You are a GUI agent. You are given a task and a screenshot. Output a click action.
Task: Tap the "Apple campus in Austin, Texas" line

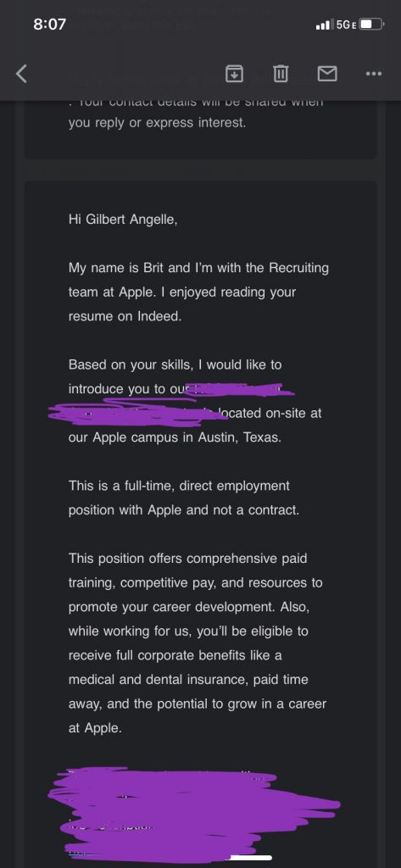click(175, 437)
